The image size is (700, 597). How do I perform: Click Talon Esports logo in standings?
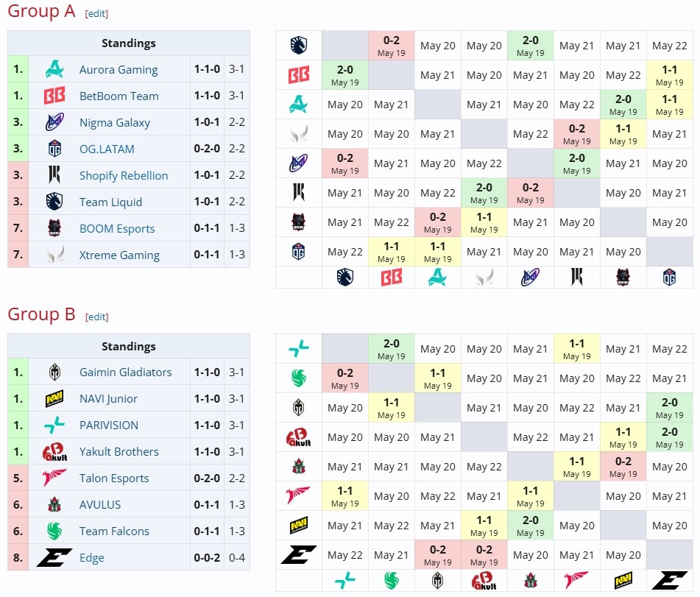click(x=54, y=478)
